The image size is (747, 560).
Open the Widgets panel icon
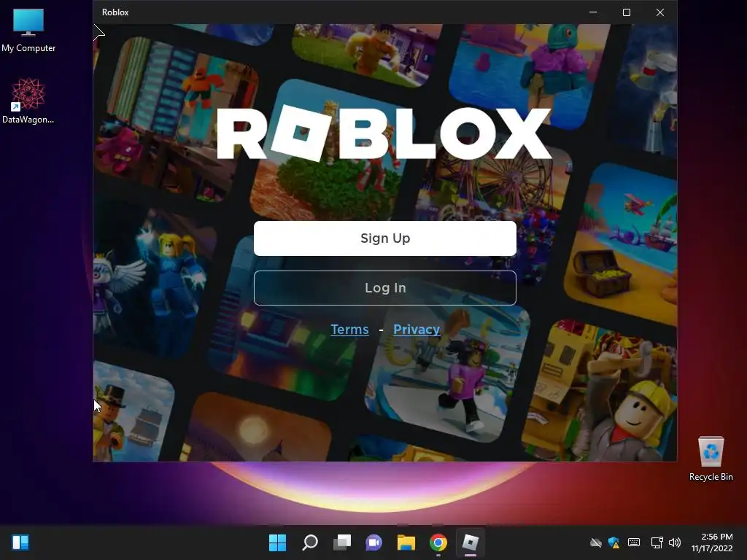(20, 542)
